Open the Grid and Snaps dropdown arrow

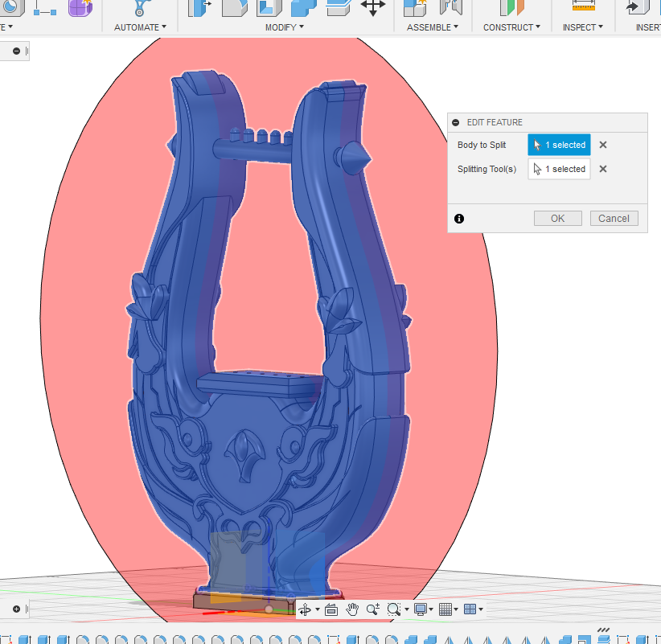pos(456,609)
